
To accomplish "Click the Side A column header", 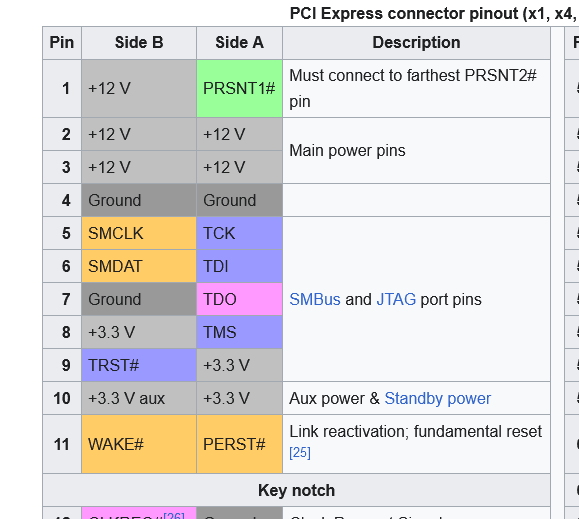I will [x=239, y=43].
